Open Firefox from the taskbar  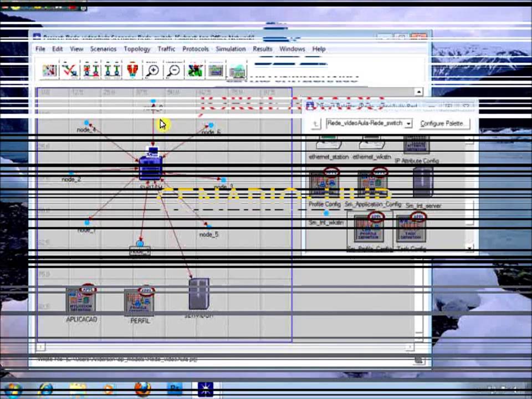(142, 390)
